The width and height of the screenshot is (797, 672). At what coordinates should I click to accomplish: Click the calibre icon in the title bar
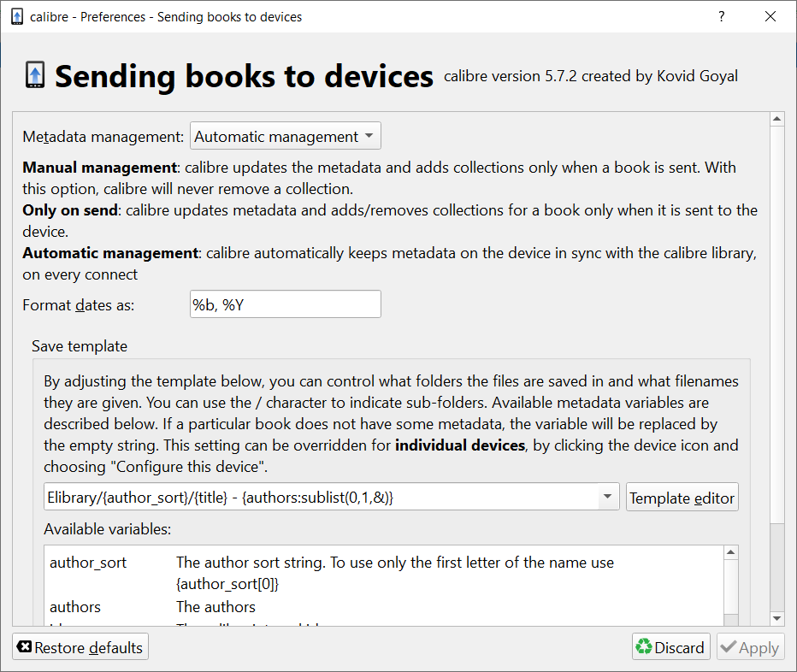(x=16, y=17)
